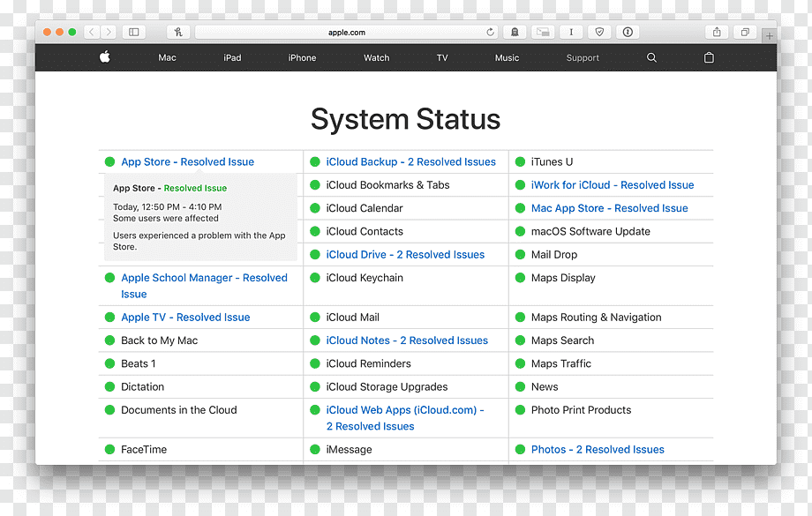Click the Honey extension icon
Viewport: 812px width, 516px height.
pos(178,32)
